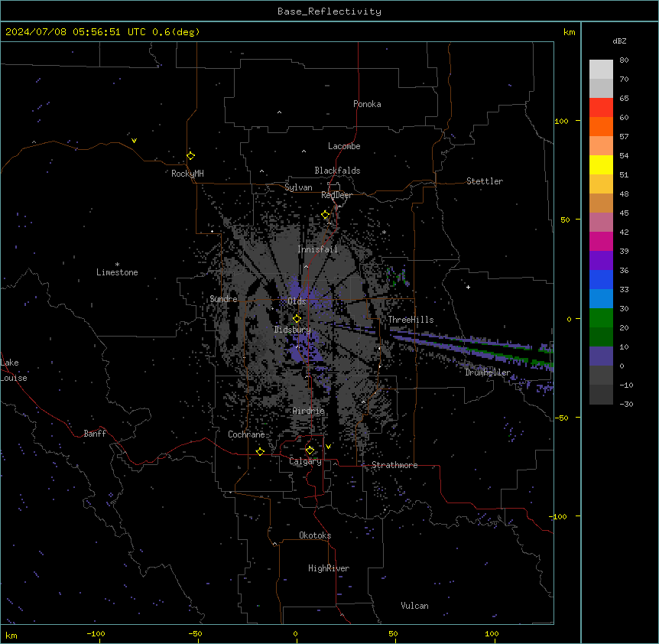Select the bright green 30-20 dBZ swatch
The height and width of the screenshot is (644, 659).
point(601,318)
